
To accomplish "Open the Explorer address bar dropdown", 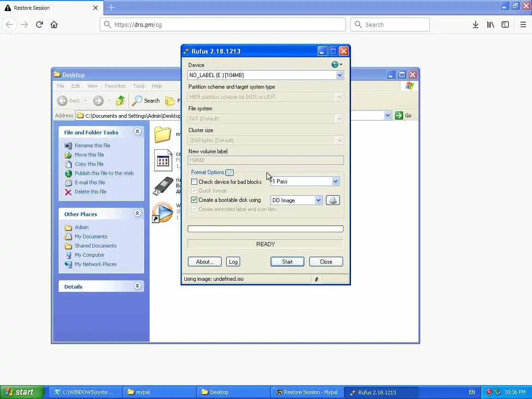I will (387, 115).
